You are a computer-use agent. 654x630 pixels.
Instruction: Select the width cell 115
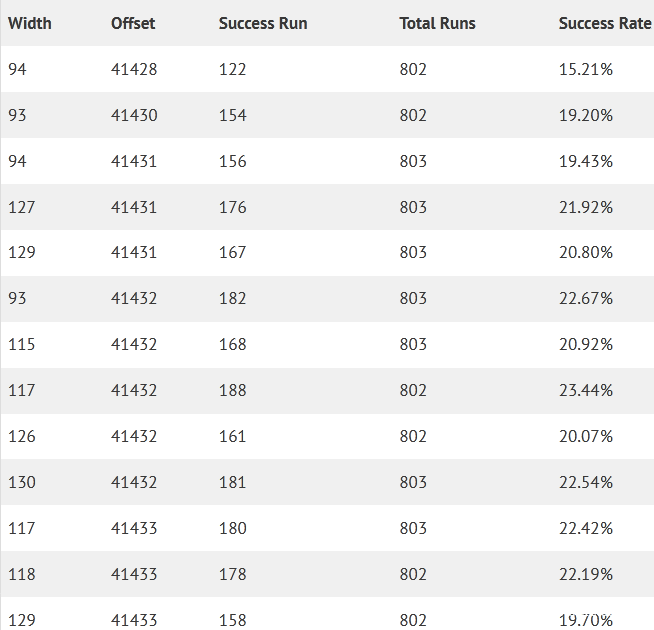[x=21, y=344]
